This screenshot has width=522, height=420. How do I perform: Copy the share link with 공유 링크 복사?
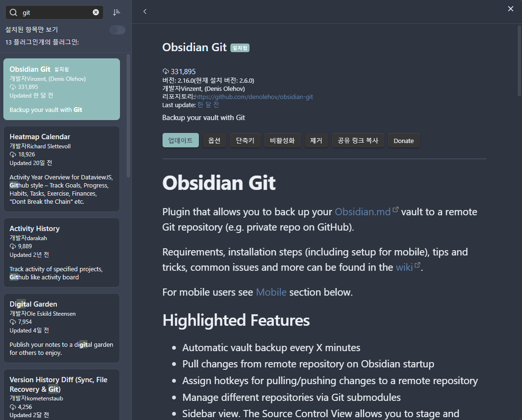pyautogui.click(x=358, y=141)
